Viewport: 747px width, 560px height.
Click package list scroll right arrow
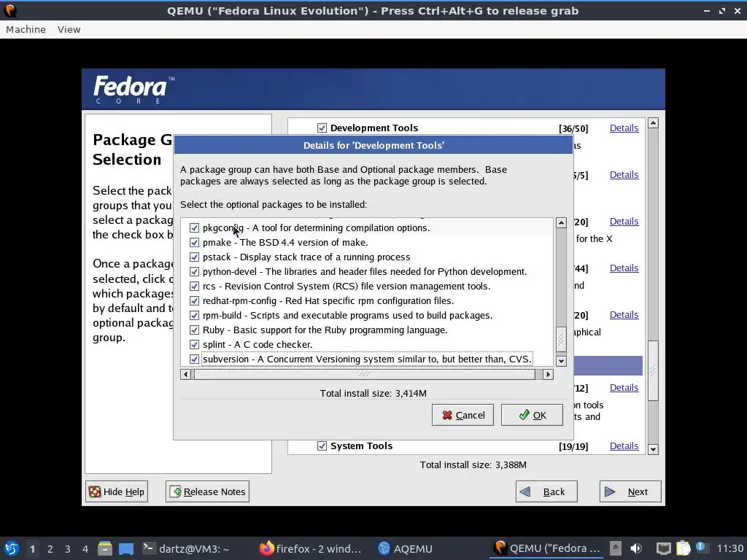[x=548, y=374]
